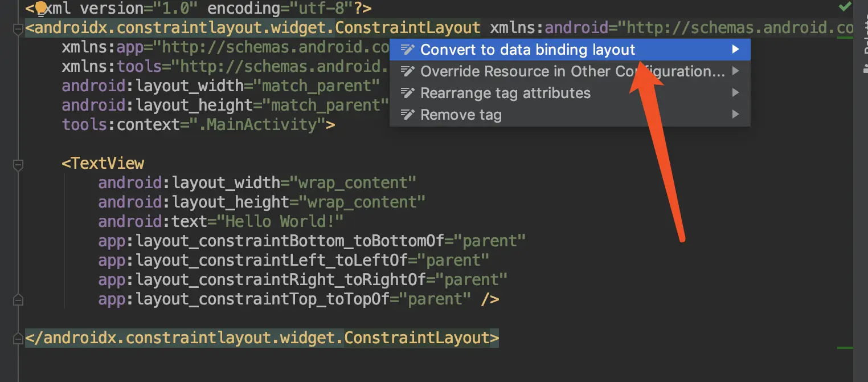Click tools:context=".MainActivity" attribute

tap(194, 125)
